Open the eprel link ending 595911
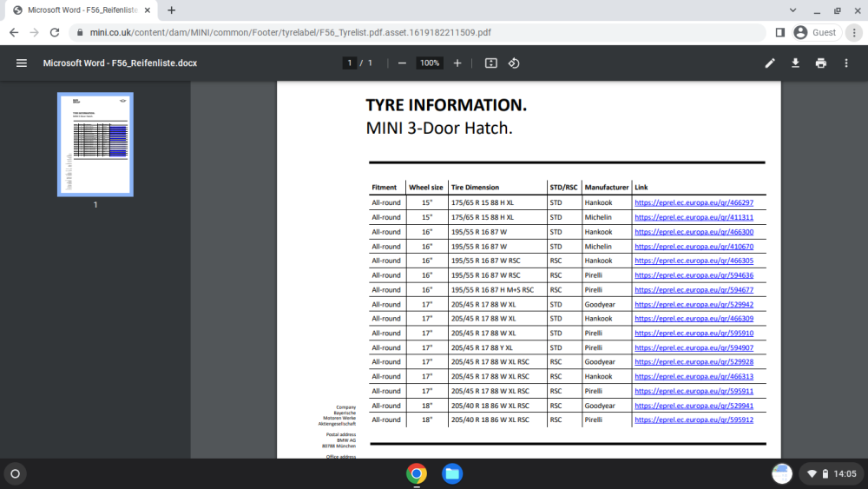The height and width of the screenshot is (489, 868). click(694, 391)
